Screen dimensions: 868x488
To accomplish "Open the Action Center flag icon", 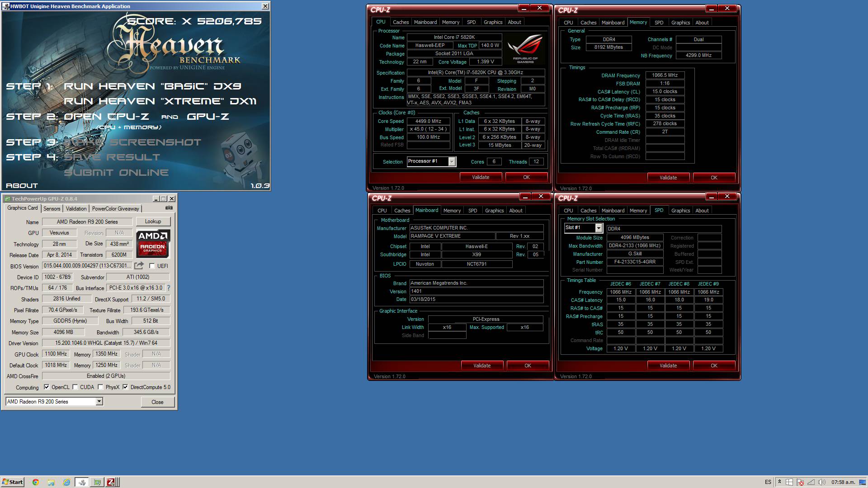I will 800,482.
